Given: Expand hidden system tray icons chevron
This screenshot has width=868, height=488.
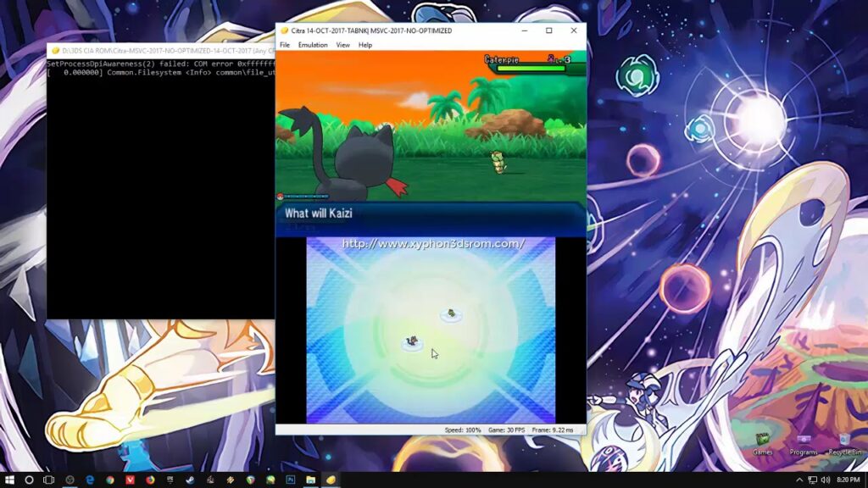Looking at the screenshot, I should pyautogui.click(x=799, y=480).
